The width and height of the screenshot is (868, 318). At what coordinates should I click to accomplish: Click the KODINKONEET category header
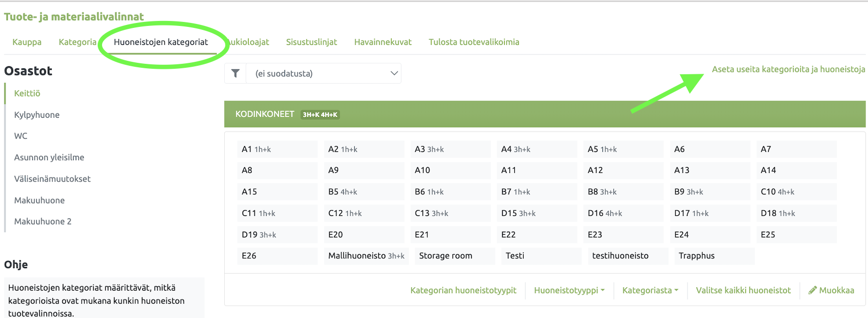click(x=265, y=114)
